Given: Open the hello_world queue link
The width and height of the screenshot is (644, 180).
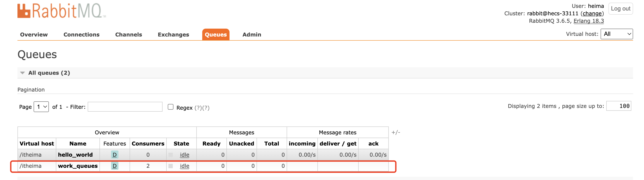Looking at the screenshot, I should [75, 155].
